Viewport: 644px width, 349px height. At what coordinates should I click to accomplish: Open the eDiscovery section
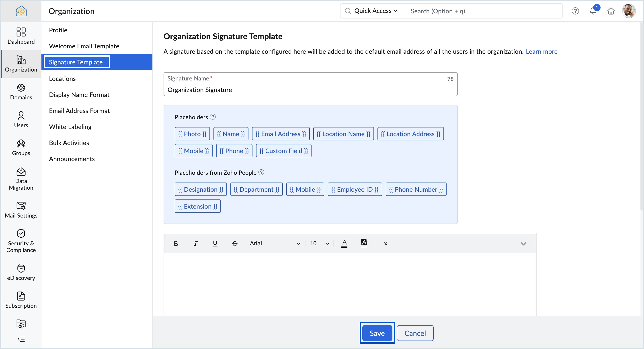click(x=21, y=272)
